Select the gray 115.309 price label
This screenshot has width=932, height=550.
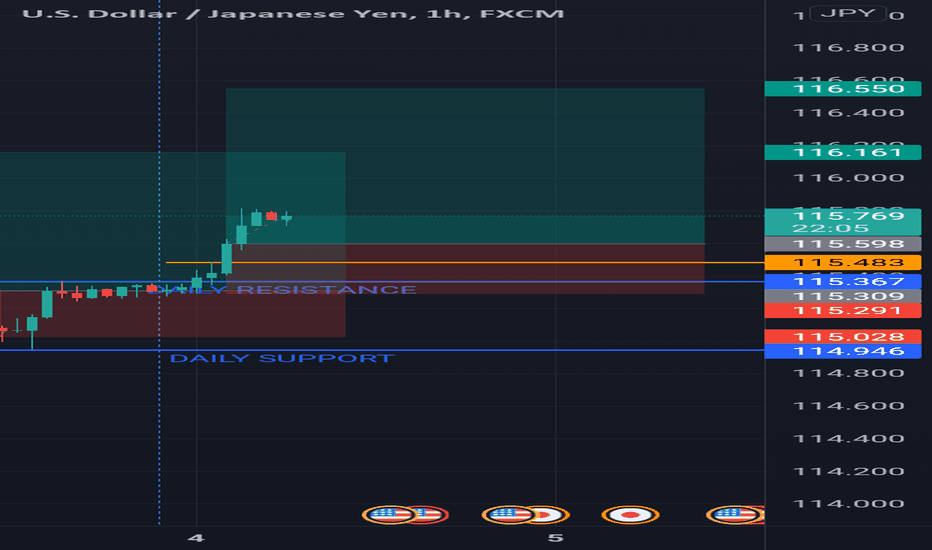click(x=843, y=296)
